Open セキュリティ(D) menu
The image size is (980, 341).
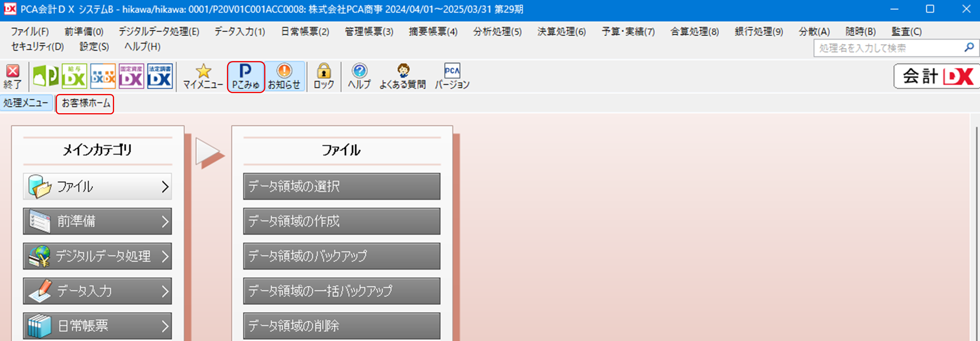(37, 47)
